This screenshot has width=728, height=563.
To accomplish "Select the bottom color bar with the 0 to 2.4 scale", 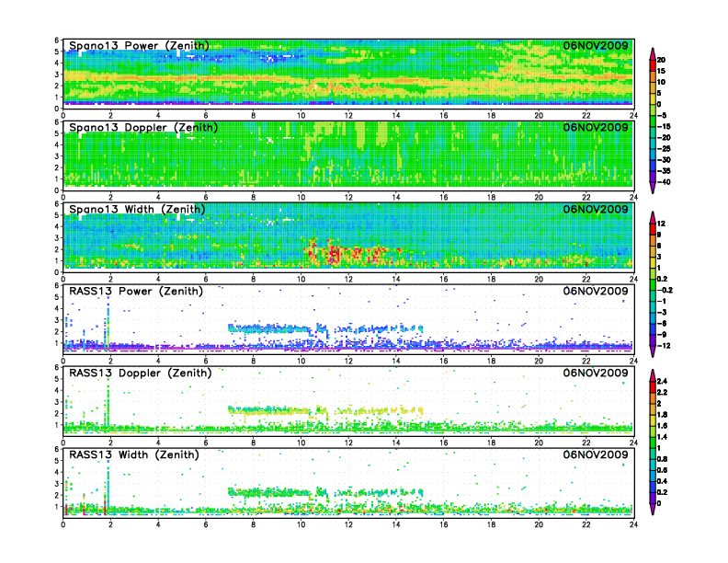I will click(x=653, y=442).
